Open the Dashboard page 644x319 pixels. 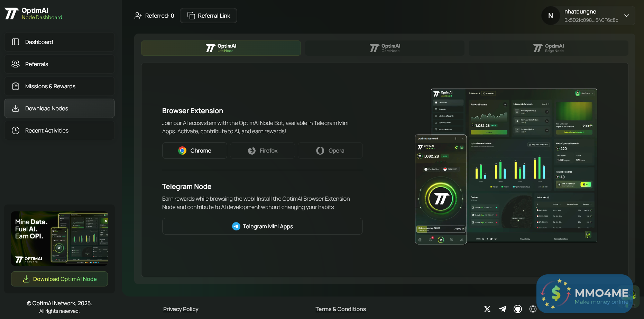click(59, 42)
